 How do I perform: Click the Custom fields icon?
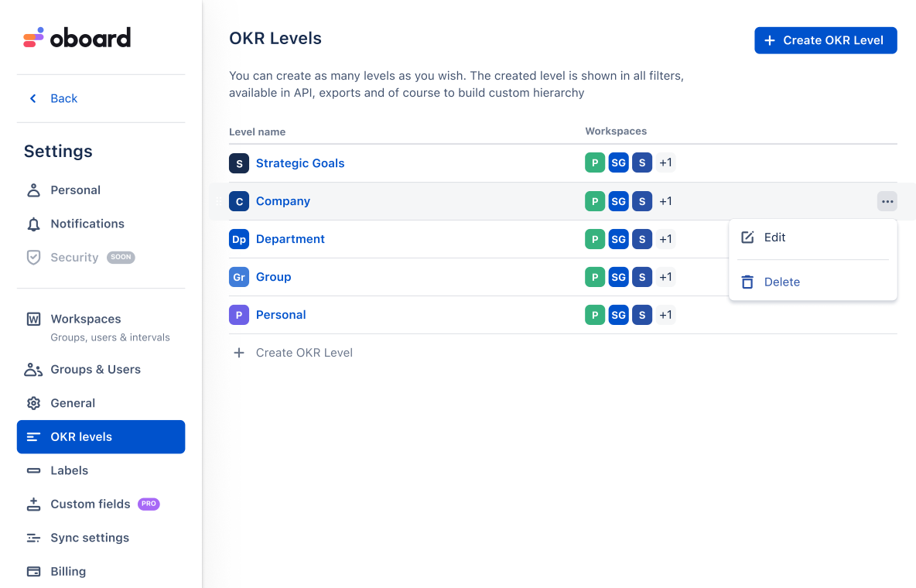[34, 504]
